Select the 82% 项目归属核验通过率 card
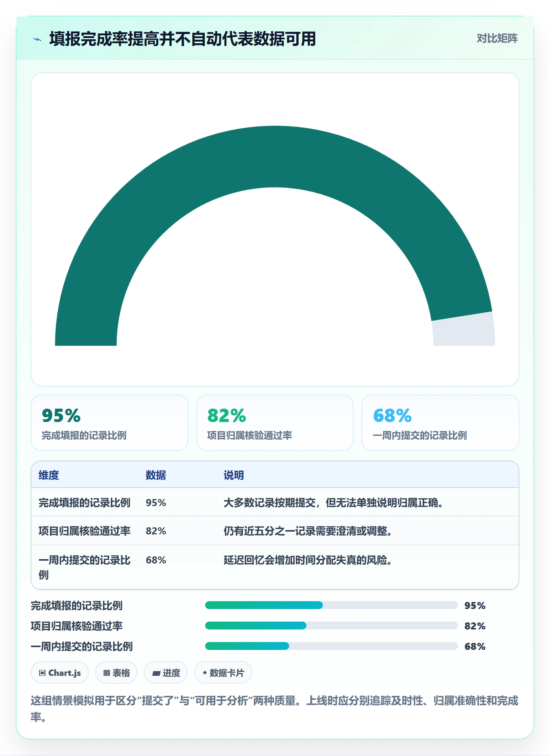This screenshot has height=756, width=550. point(275,423)
